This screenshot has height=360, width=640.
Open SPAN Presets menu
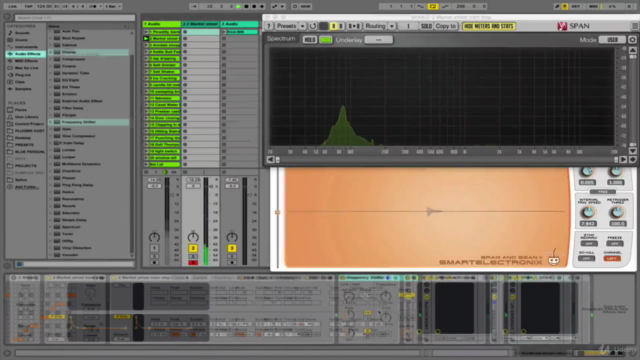[287, 26]
